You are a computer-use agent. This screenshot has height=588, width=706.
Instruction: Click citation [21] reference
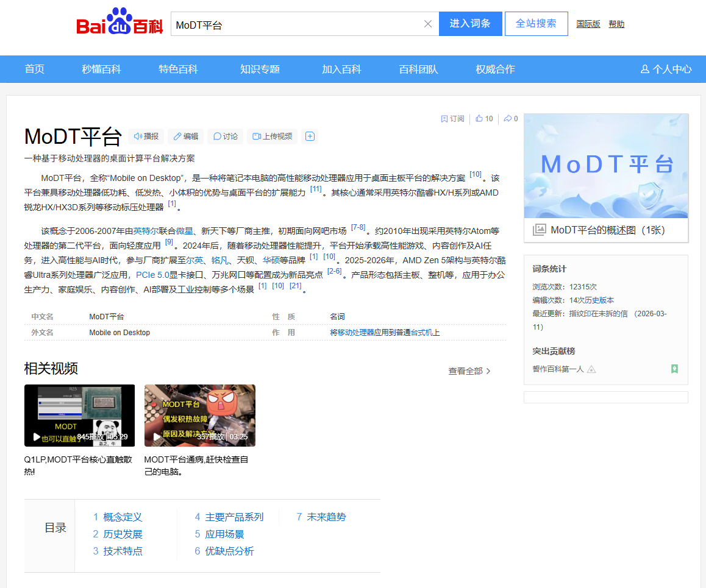295,286
